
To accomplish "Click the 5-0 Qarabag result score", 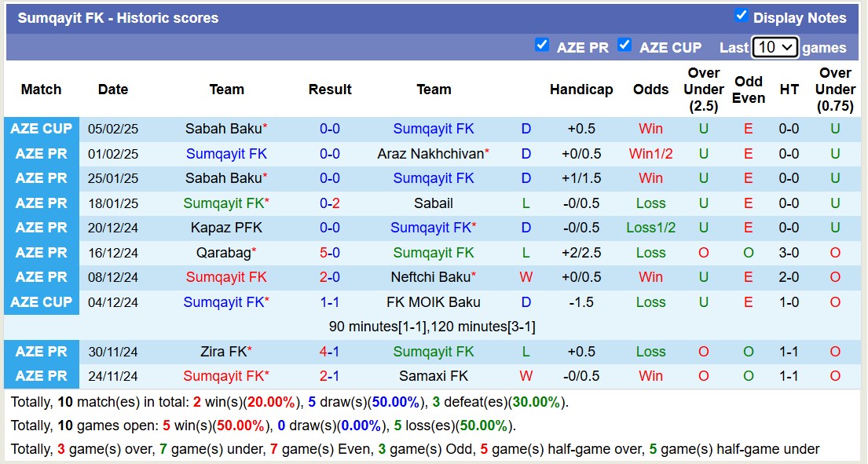I will (x=330, y=253).
